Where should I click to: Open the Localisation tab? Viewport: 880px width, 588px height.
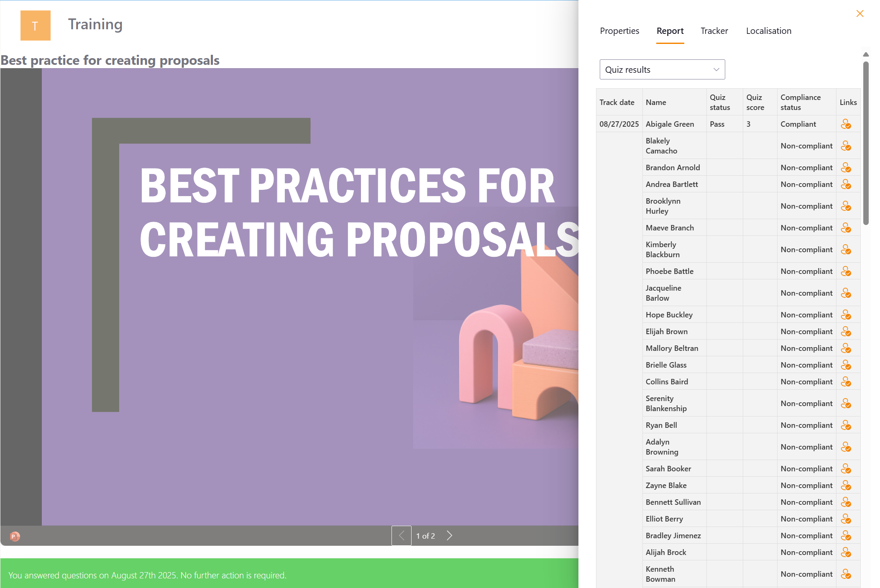pos(769,31)
